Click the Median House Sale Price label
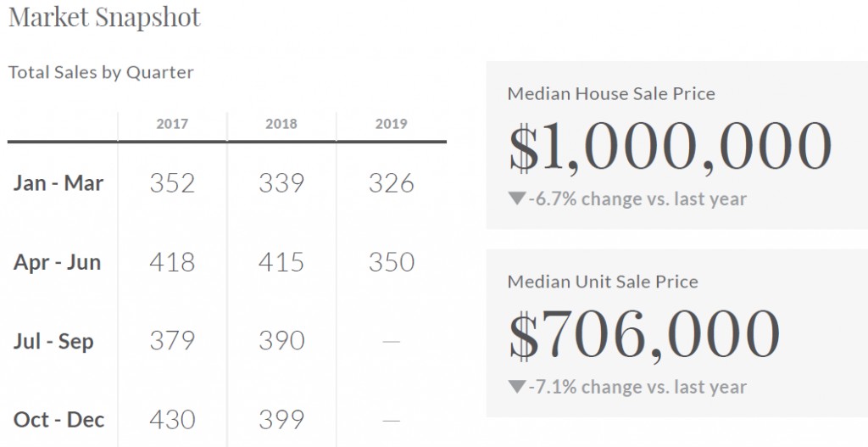 pyautogui.click(x=611, y=93)
